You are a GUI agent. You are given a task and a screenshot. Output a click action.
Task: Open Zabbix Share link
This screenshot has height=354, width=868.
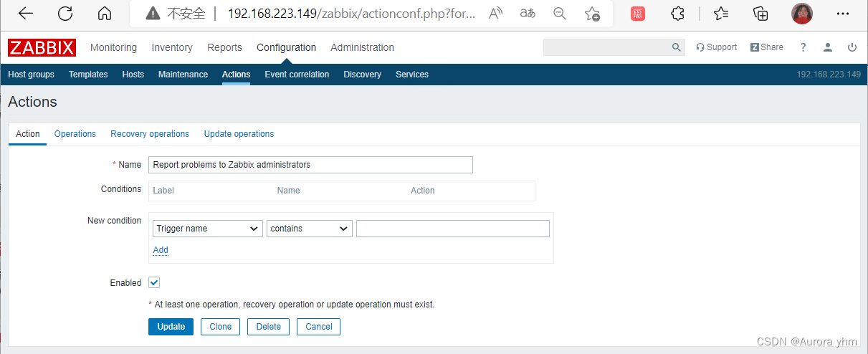click(767, 47)
